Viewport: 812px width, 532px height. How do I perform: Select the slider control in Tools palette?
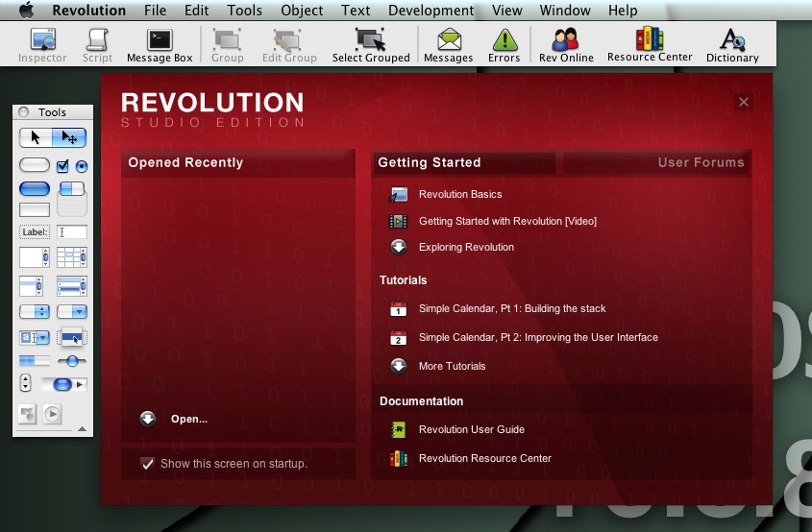point(71,360)
